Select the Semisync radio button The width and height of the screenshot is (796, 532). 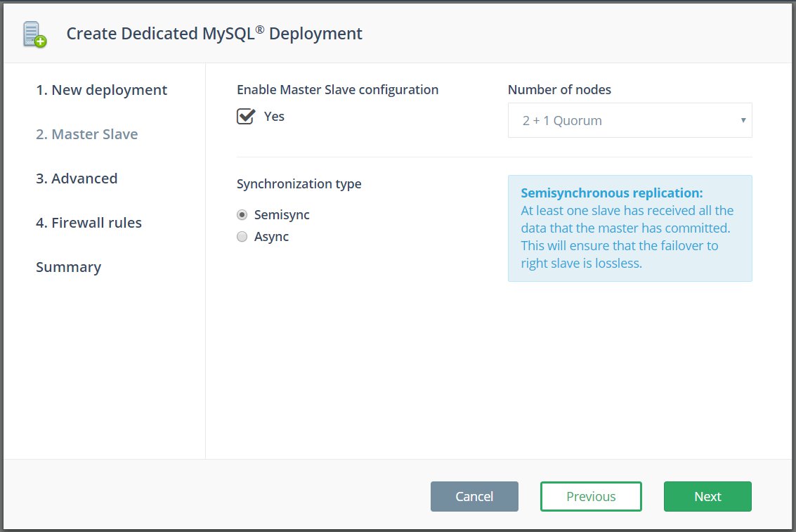[242, 215]
